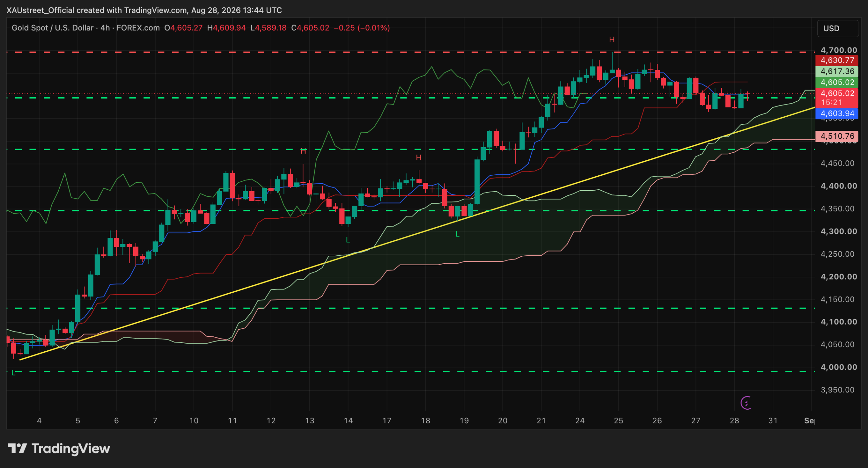Click the 4,603.94 blue price label
868x468 pixels.
click(x=837, y=114)
